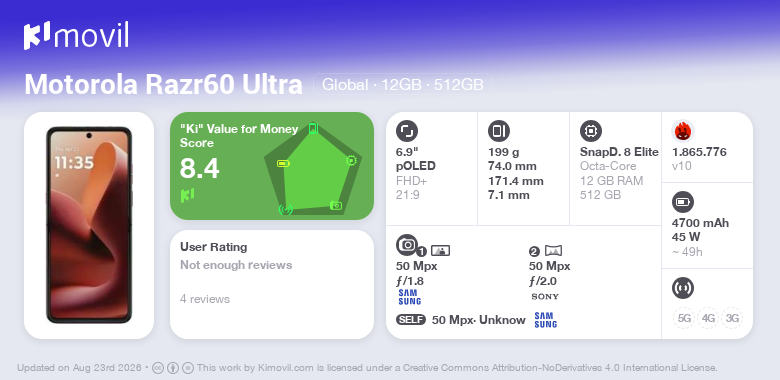Click the processor chip icon
780x380 pixels.
point(591,131)
